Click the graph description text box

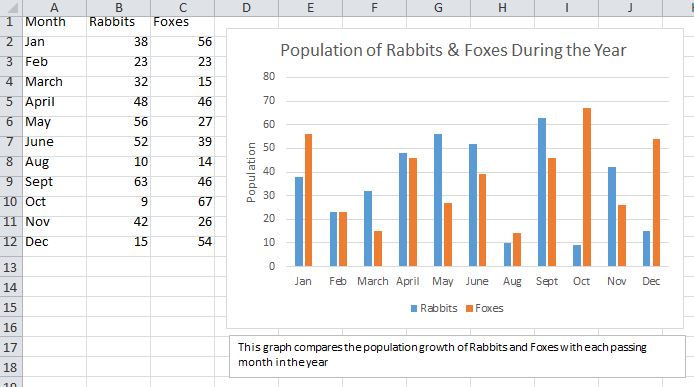click(457, 356)
